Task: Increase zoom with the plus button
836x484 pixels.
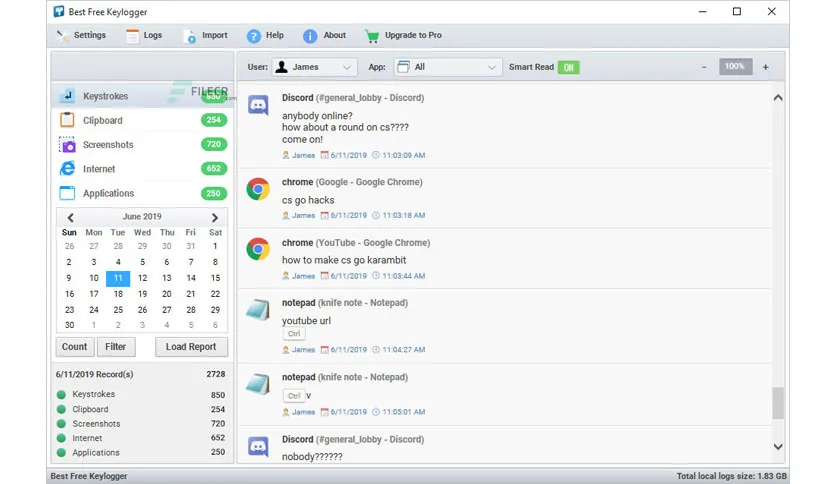Action: [766, 67]
